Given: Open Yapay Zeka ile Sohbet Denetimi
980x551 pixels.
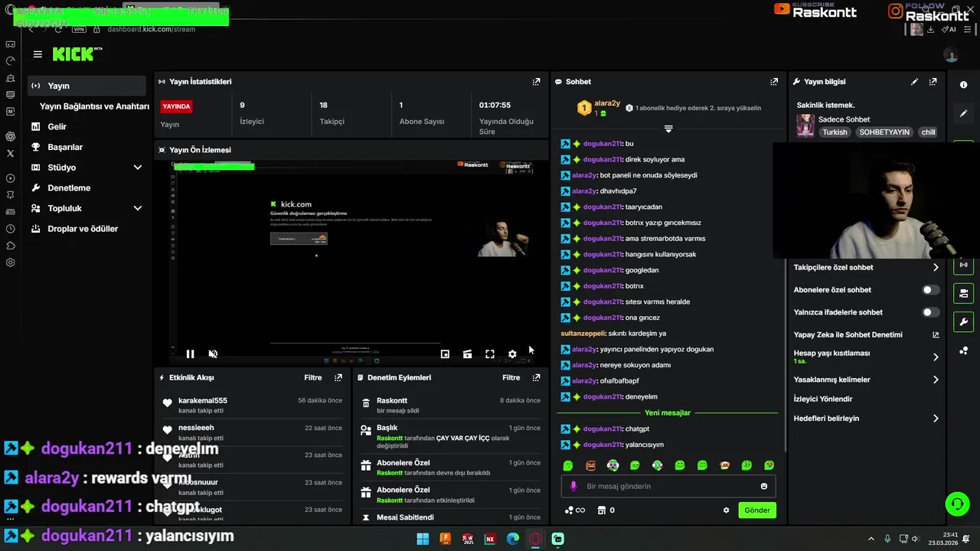Looking at the screenshot, I should pyautogui.click(x=866, y=334).
